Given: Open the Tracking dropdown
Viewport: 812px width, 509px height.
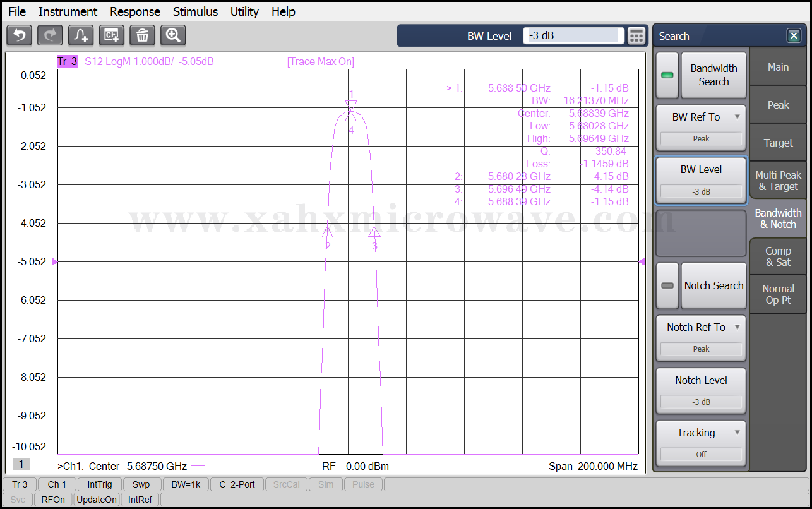Looking at the screenshot, I should coord(701,443).
